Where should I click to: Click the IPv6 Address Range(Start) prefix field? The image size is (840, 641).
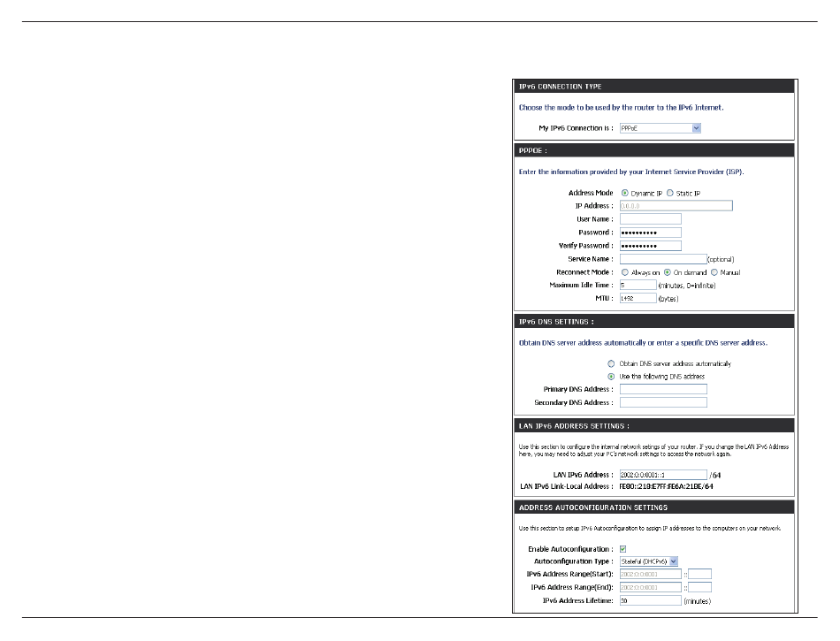tap(651, 574)
